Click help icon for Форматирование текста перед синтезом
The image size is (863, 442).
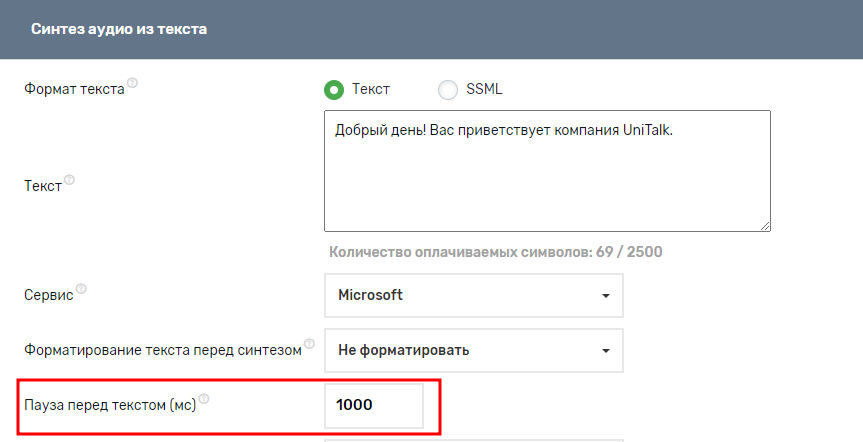pos(309,344)
